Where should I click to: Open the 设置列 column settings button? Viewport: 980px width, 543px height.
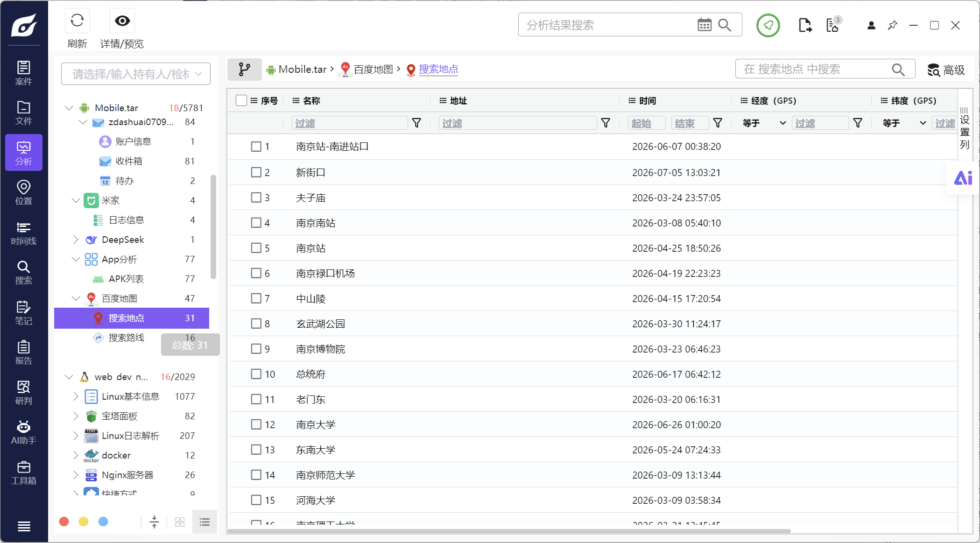click(965, 129)
